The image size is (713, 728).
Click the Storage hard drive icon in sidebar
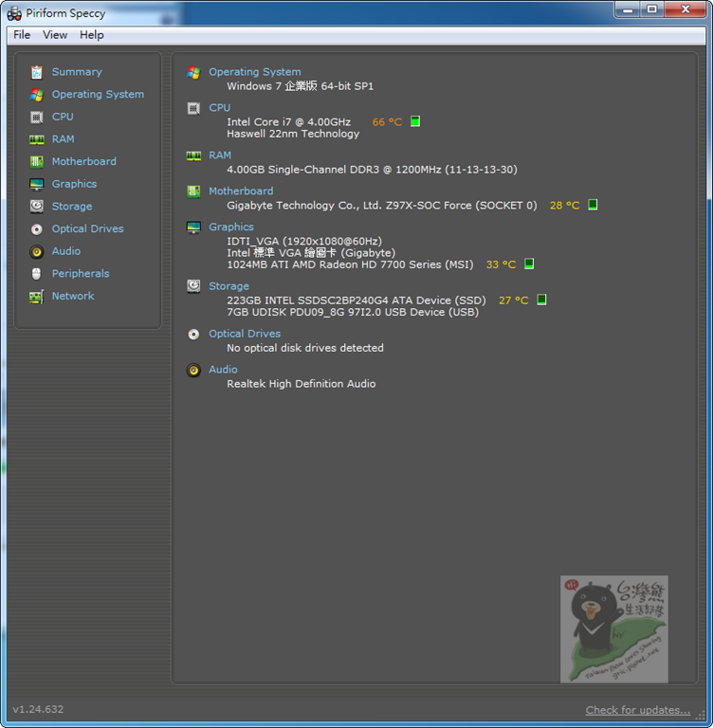coord(37,206)
